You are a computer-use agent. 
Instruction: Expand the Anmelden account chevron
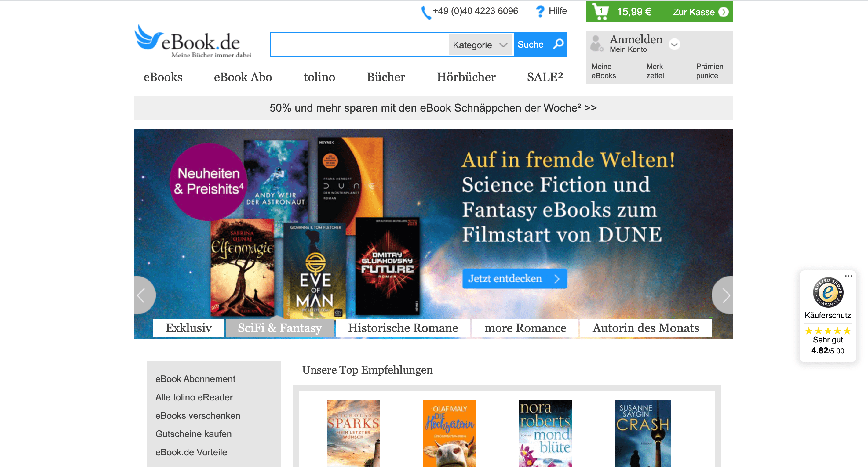click(x=674, y=44)
